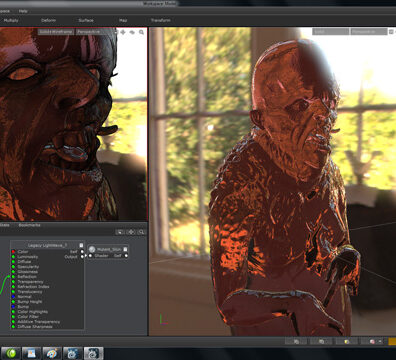Click the left viewport zoom magnifier icon
Image resolution: width=396 pixels, height=360 pixels.
pos(141,32)
